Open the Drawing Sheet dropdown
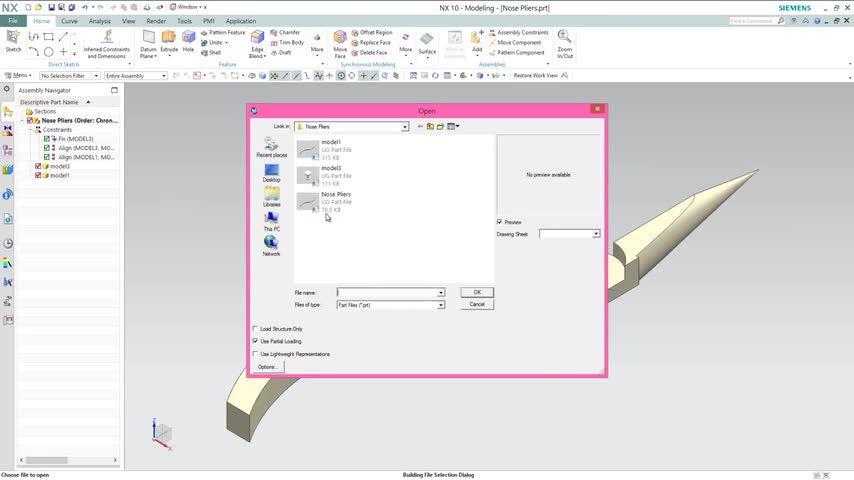Viewport: 854px width, 480px height. 596,234
